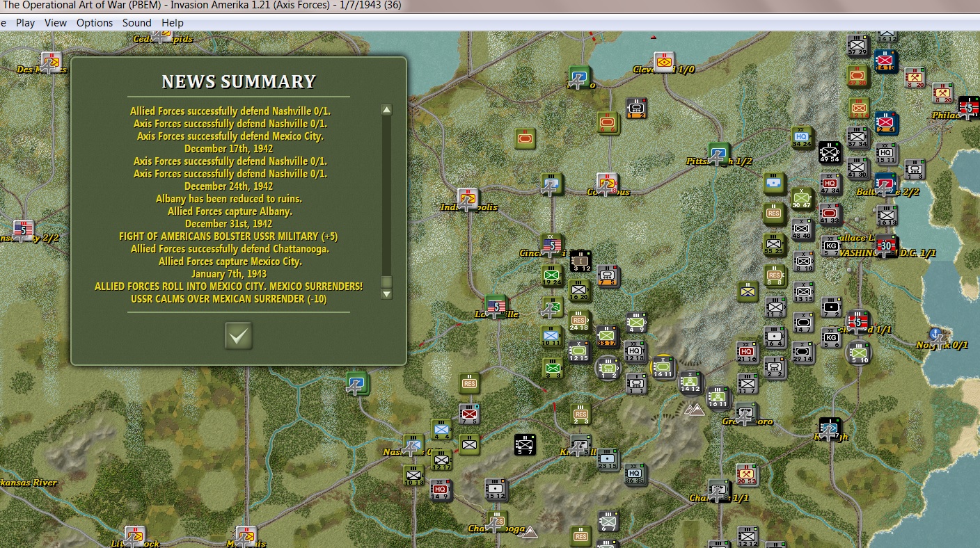Select the RES unit 24 18
The image size is (980, 548).
580,321
